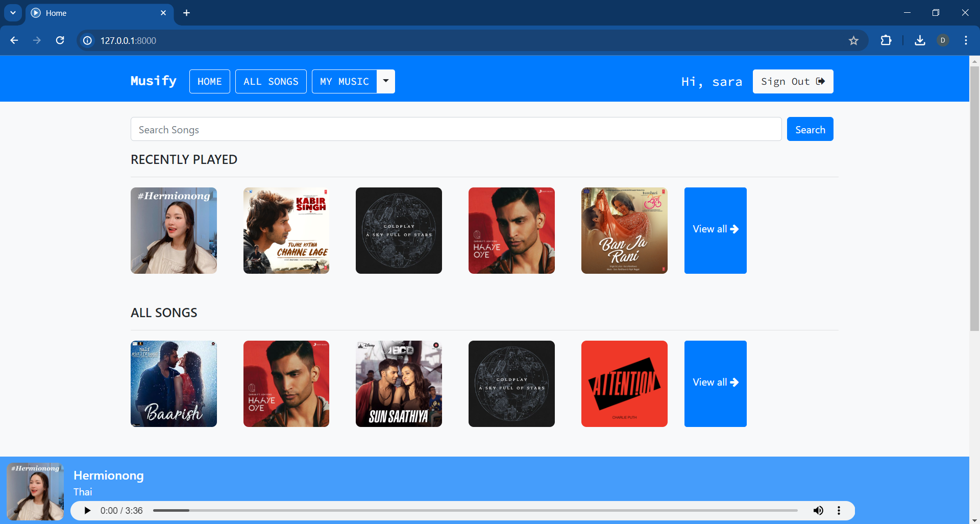Bookmark this page with star icon
980x524 pixels.
(853, 40)
